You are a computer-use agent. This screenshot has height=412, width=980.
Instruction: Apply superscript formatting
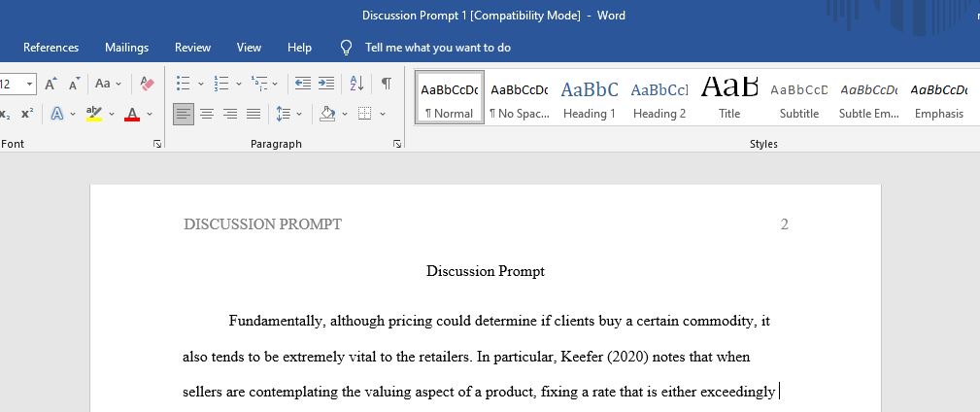coord(27,114)
